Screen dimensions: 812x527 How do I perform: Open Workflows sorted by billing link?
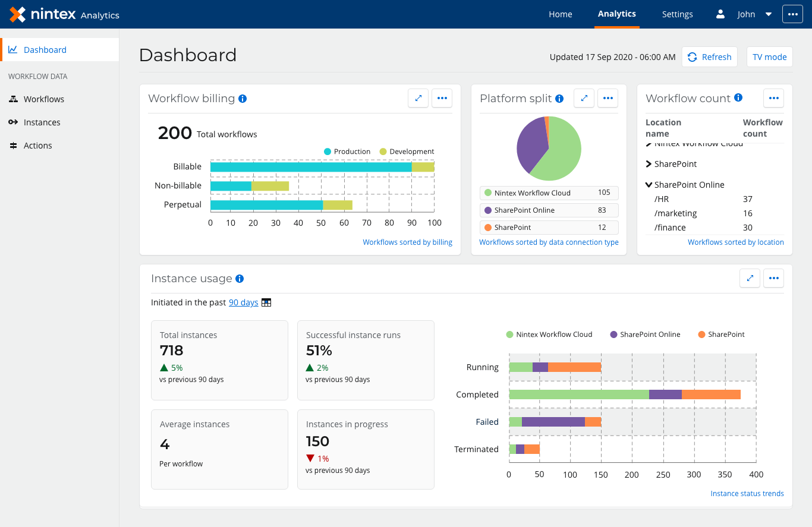click(x=408, y=242)
